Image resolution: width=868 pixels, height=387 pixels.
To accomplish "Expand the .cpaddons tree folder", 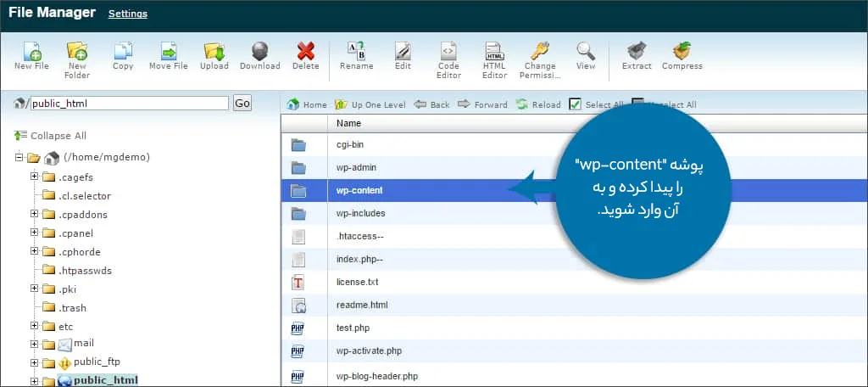I will (x=34, y=214).
